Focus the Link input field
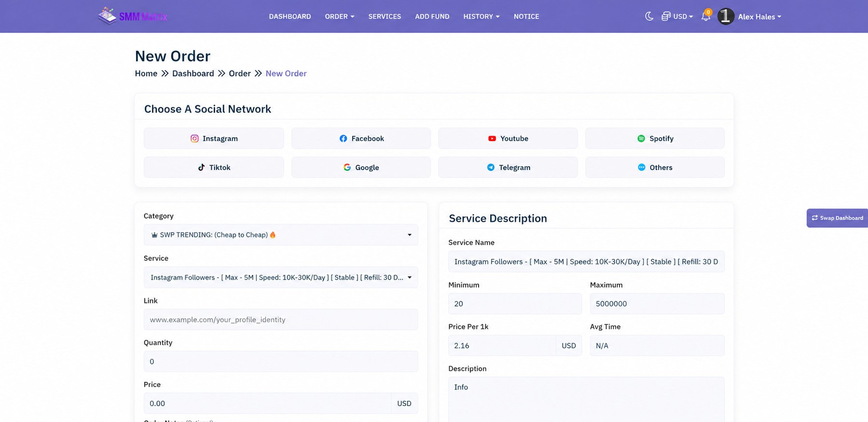Image resolution: width=868 pixels, height=422 pixels. point(281,320)
